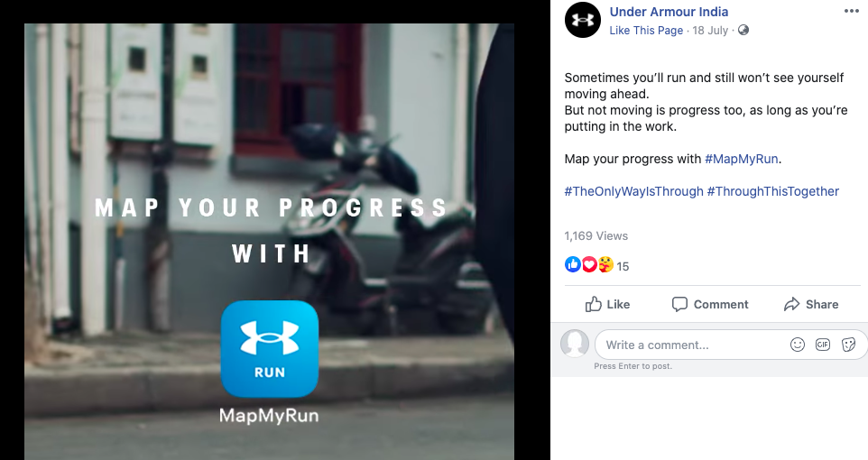The image size is (868, 460).
Task: Click the Like thumbs-up button
Action: [x=607, y=304]
